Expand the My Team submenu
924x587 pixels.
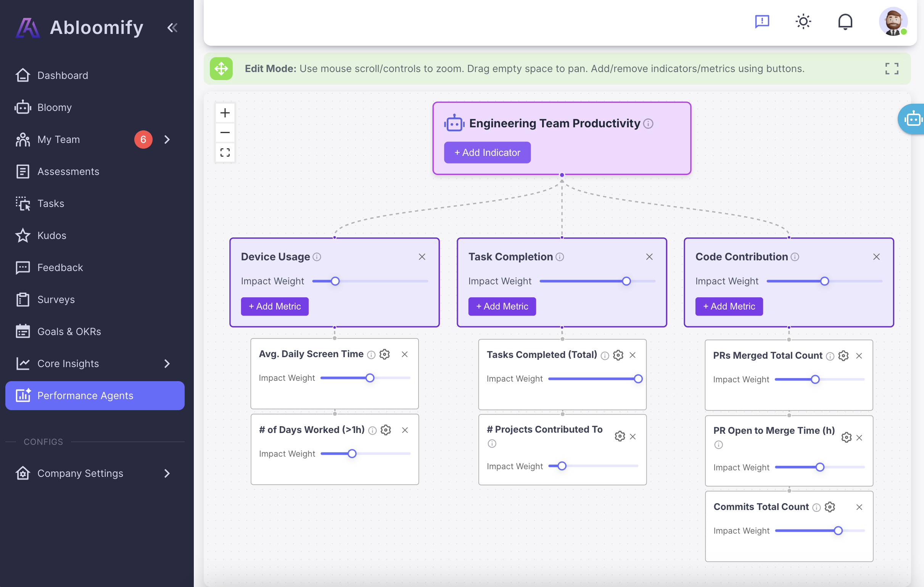pyautogui.click(x=167, y=140)
